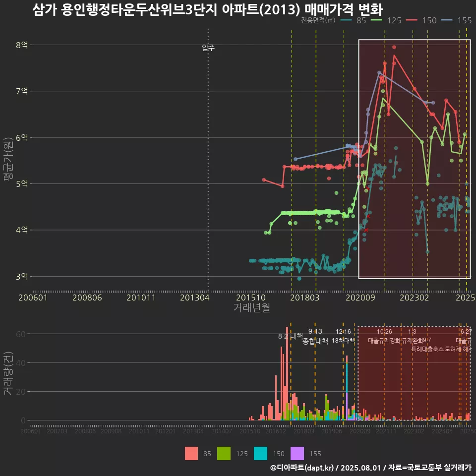This screenshot has width=476, height=476.
Task: Click the 7억 y-axis label
Action: 22,91
